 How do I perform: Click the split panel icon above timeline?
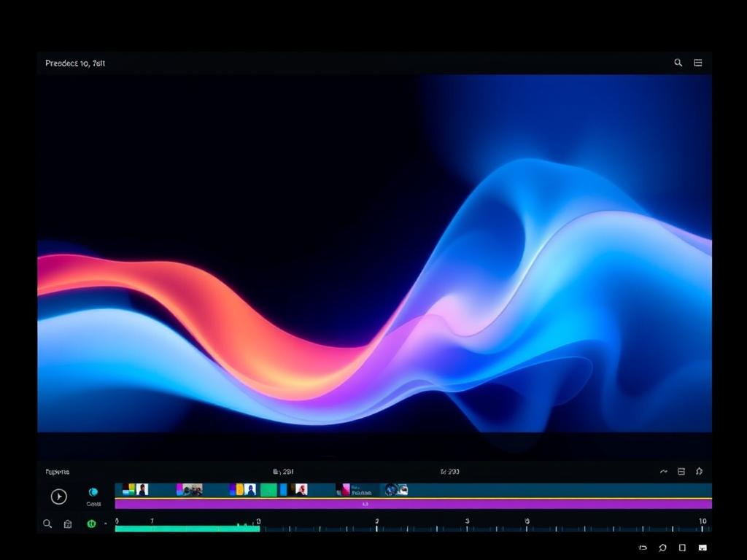pos(681,472)
